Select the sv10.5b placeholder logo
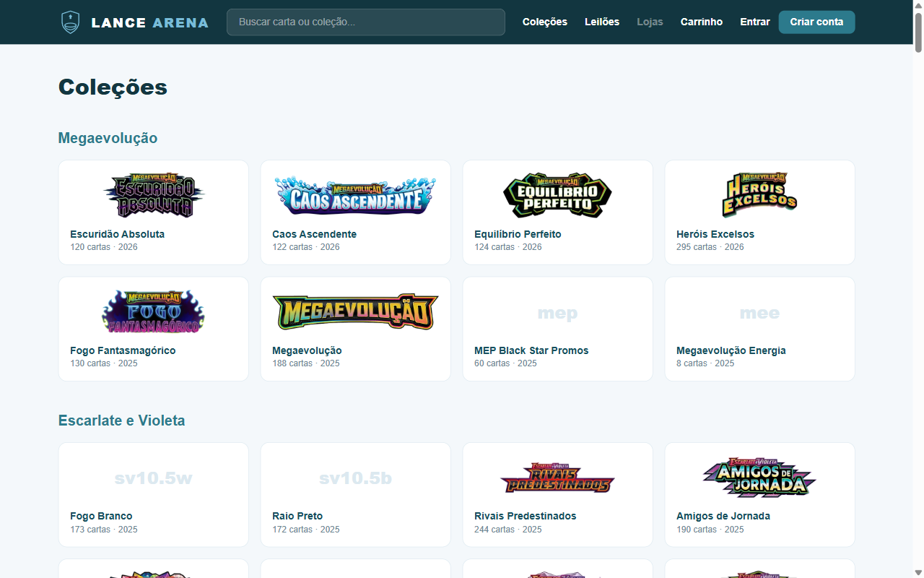 click(x=356, y=478)
